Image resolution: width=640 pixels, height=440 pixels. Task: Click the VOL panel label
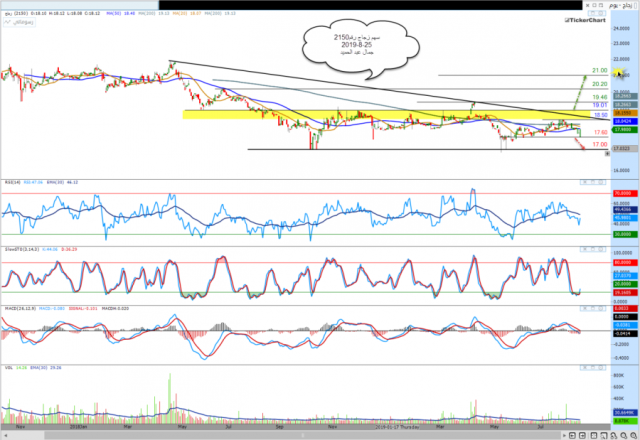[x=9, y=368]
